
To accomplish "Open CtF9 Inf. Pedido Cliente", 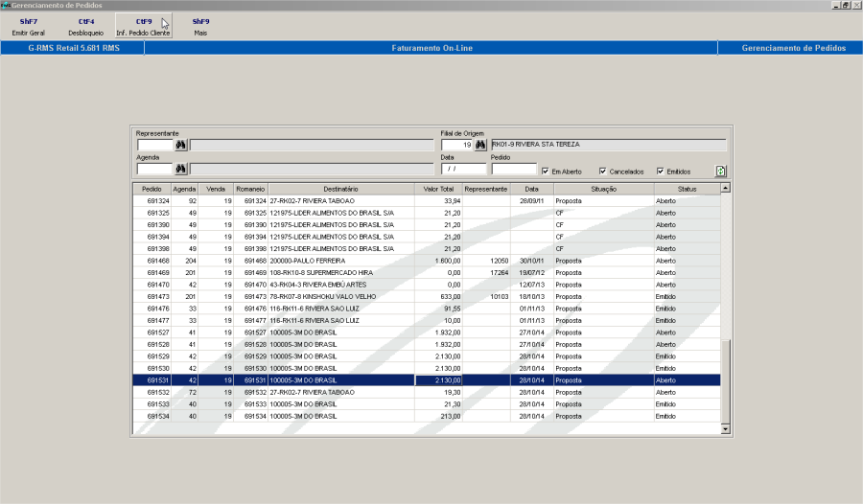I will point(144,27).
